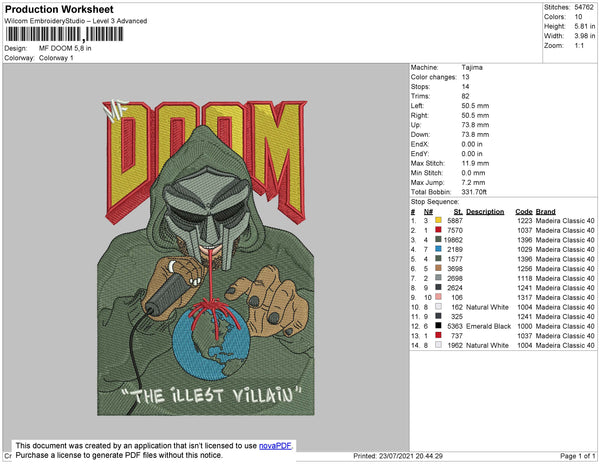Click stitch count '19862' in row 3
Image resolution: width=600 pixels, height=464 pixels.
click(x=453, y=240)
